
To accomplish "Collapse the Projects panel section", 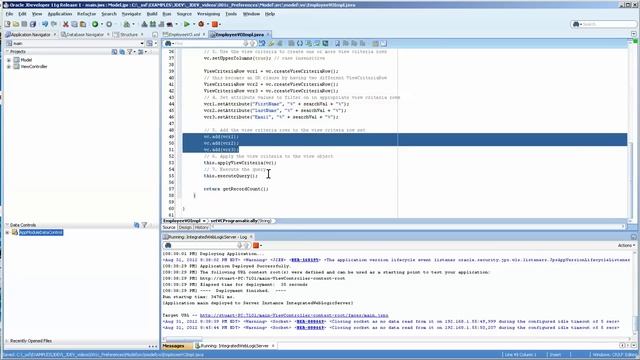I will pos(7,52).
